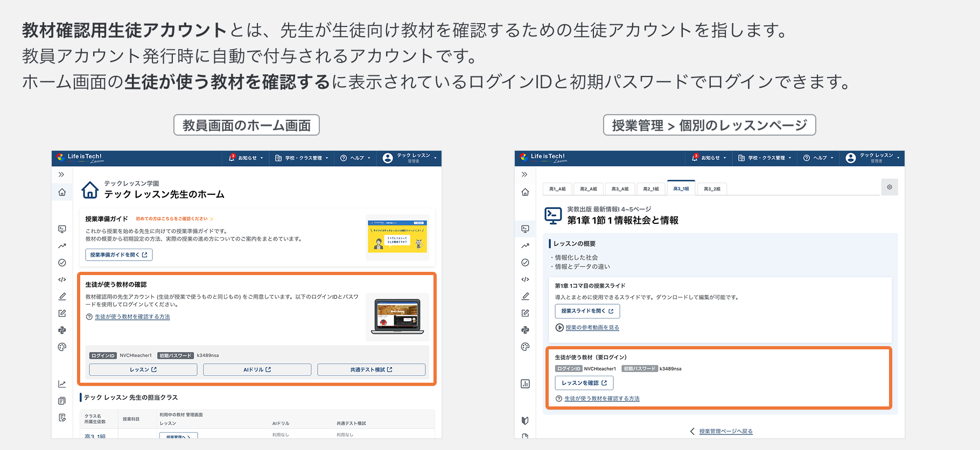Screen dimensions: 980x450
Task: Open 生徒が使う教材を確認する方法 link in lesson page
Action: (x=602, y=399)
